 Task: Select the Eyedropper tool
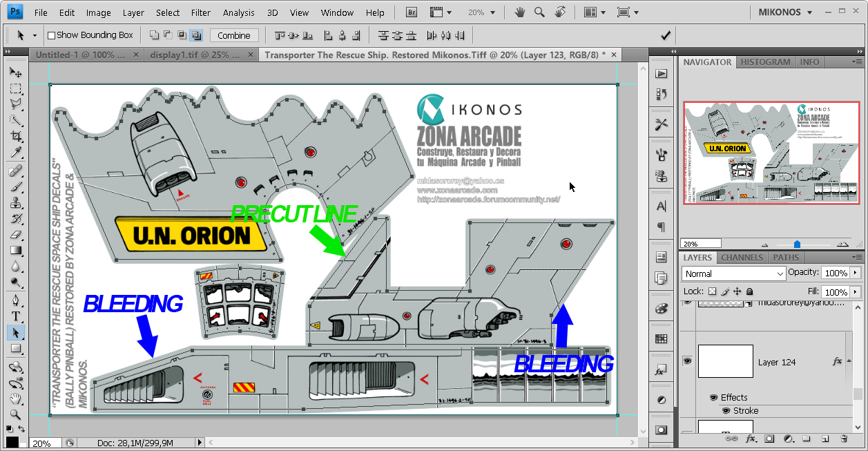click(15, 153)
